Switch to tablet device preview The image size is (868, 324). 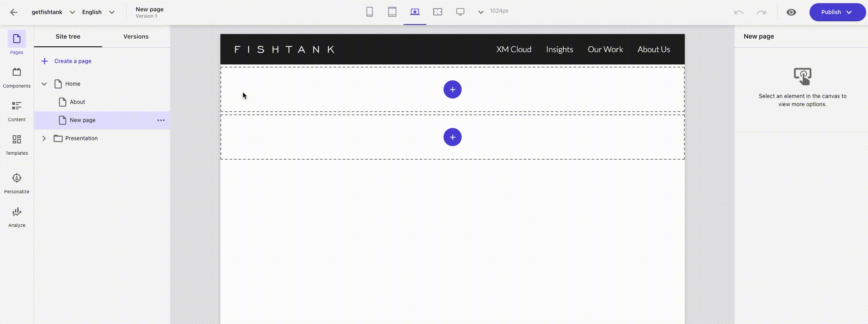[x=392, y=12]
